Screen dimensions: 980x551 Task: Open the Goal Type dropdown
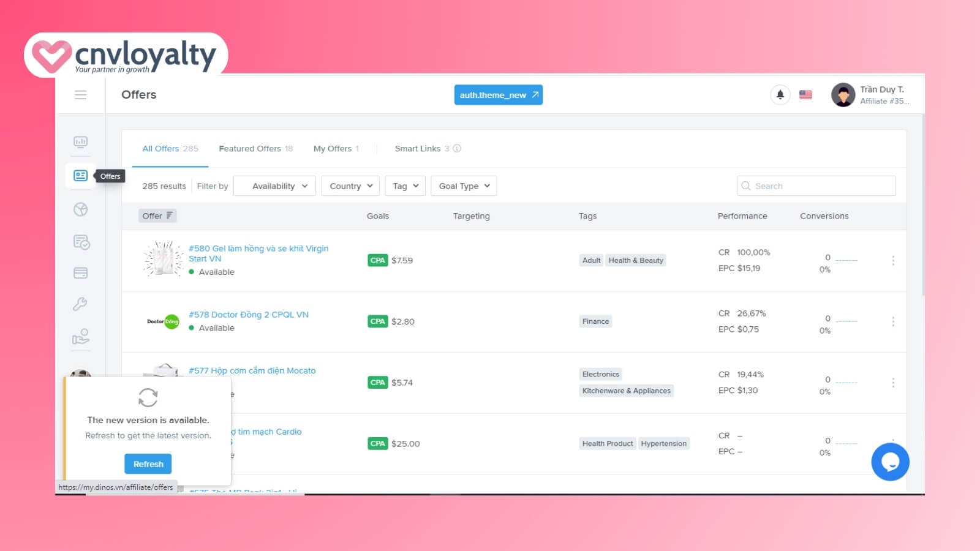[463, 186]
